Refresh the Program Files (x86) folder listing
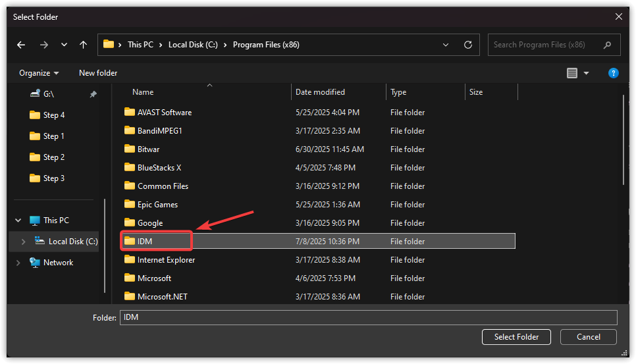The image size is (636, 364). [x=468, y=45]
